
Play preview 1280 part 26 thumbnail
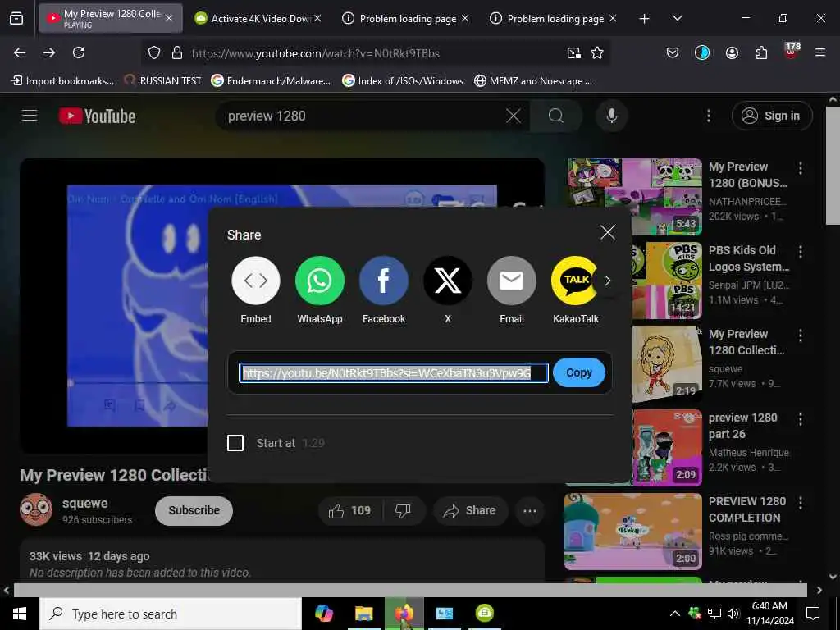pos(667,447)
